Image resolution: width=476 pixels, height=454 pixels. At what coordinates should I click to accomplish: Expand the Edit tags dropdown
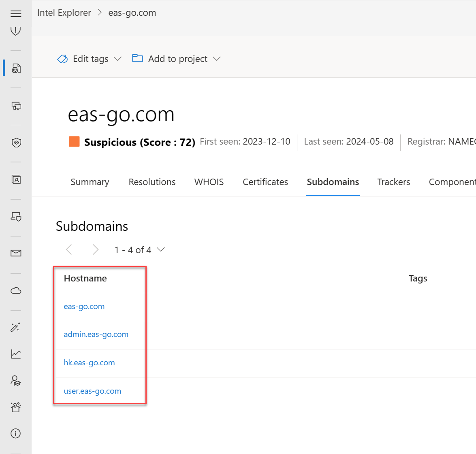point(118,59)
